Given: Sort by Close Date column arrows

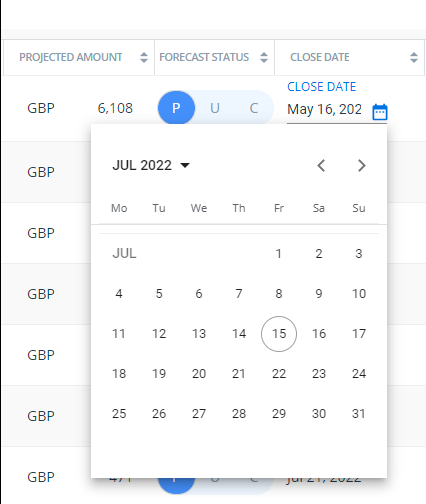Looking at the screenshot, I should [414, 57].
